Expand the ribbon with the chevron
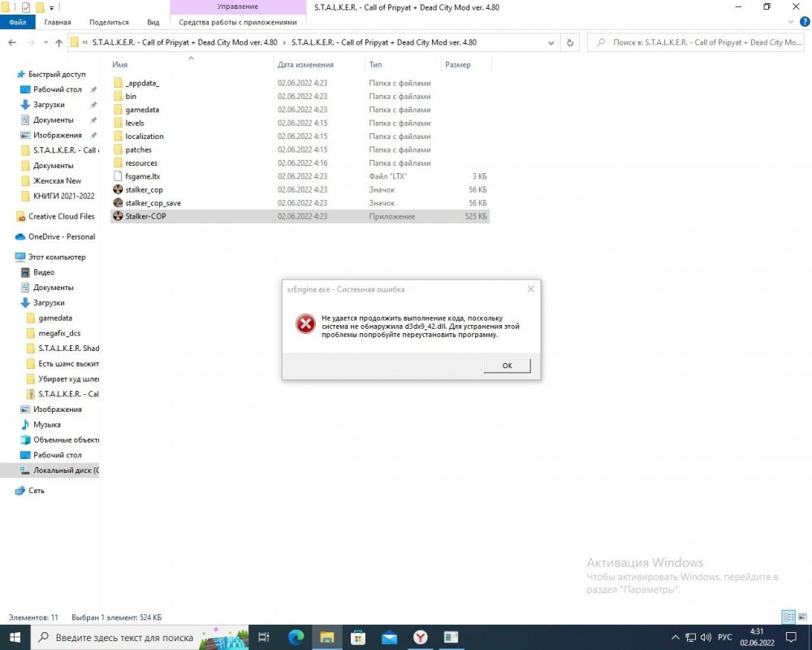The width and height of the screenshot is (812, 650). (791, 22)
